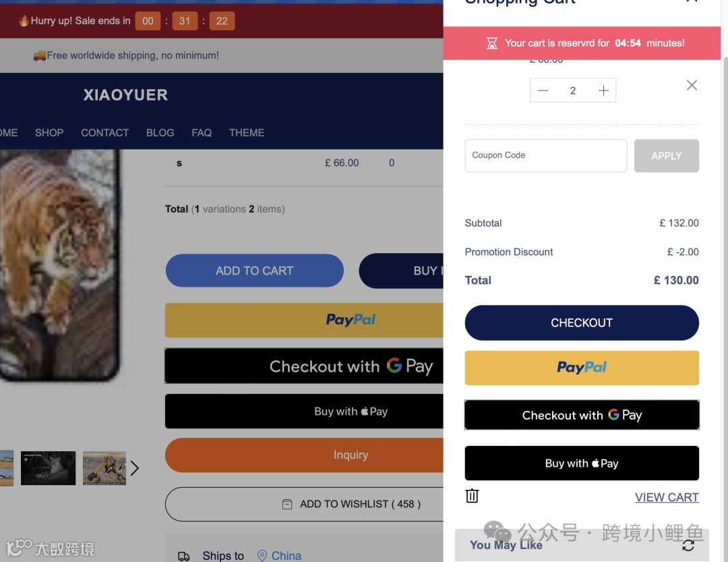Open the FAQ navigation item
Viewport: 728px width, 562px height.
click(x=202, y=133)
